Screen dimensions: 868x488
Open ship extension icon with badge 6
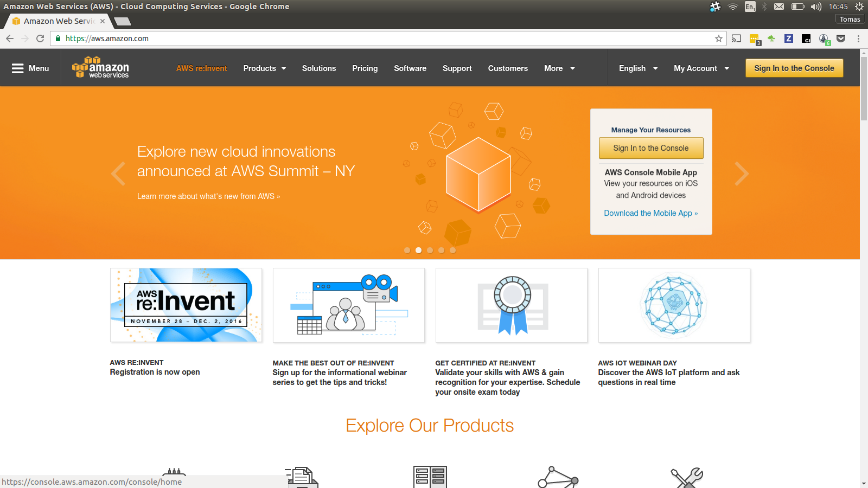click(x=824, y=39)
